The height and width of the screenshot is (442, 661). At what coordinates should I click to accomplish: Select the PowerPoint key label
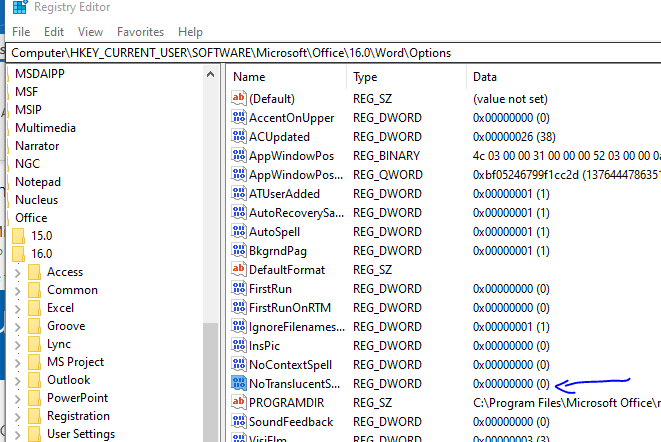point(78,398)
